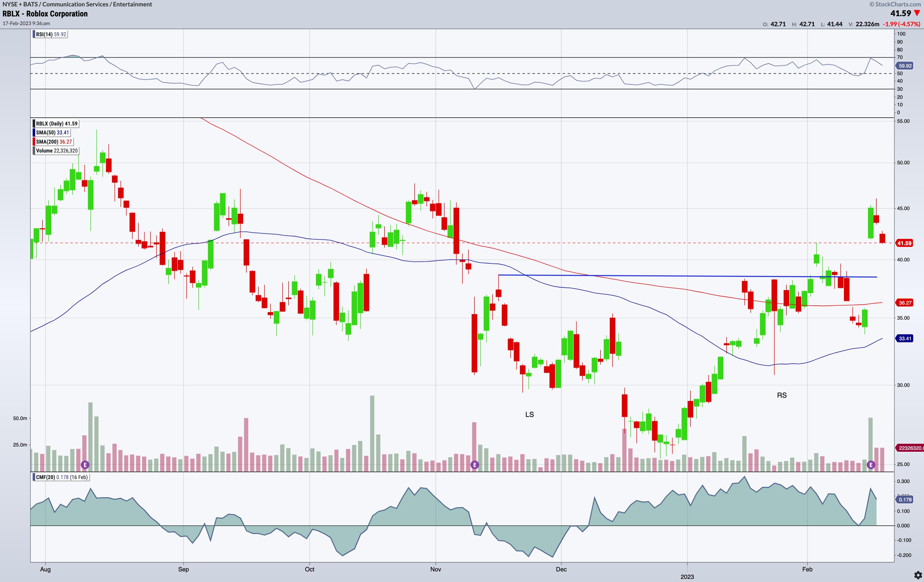Click the Nov label on time axis
Viewport: 924px width, 582px height.
point(436,569)
